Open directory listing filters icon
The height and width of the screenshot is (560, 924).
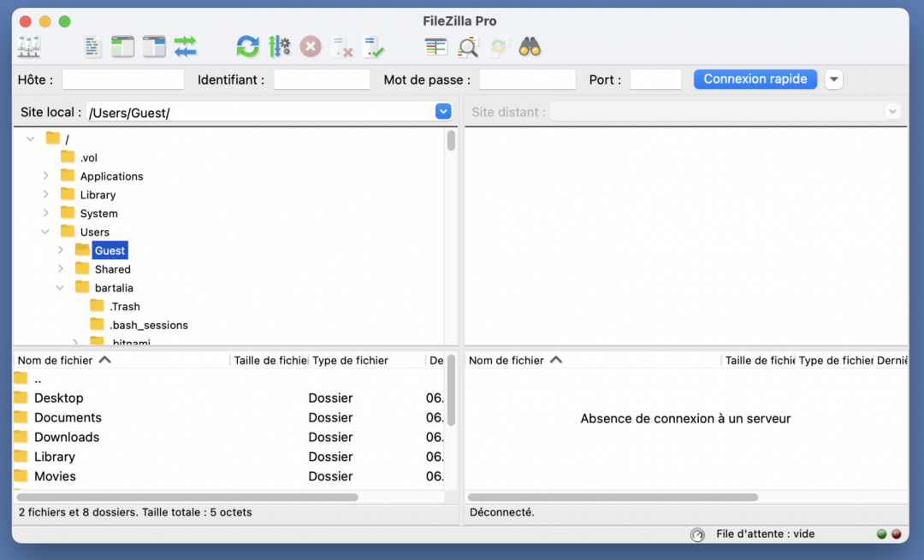[436, 46]
